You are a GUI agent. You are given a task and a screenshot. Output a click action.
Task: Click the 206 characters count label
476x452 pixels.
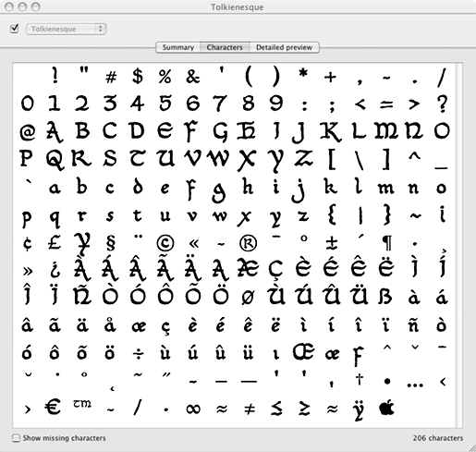point(438,438)
